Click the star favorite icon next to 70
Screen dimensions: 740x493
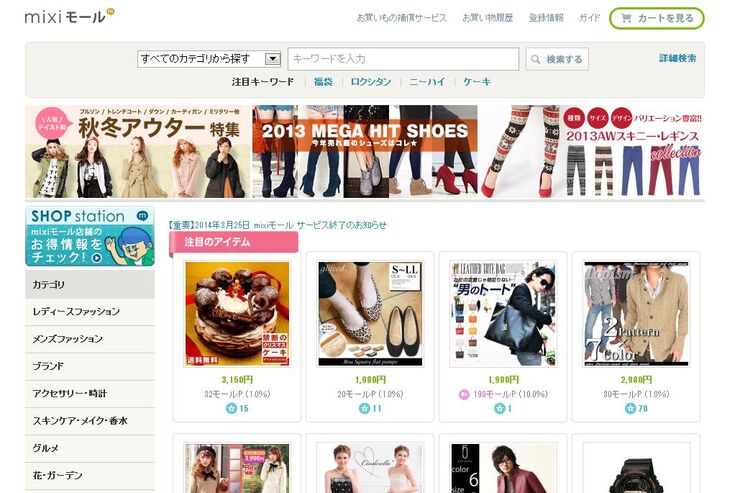[x=630, y=409]
